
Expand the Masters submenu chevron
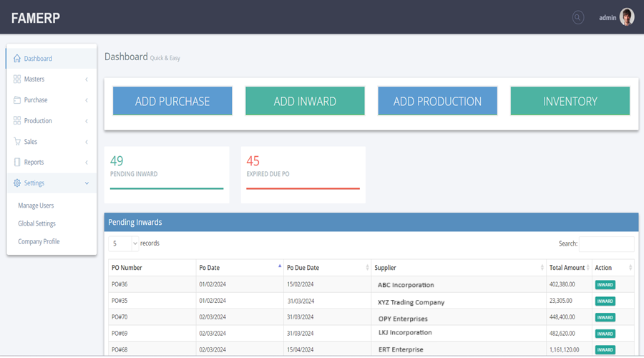point(87,79)
